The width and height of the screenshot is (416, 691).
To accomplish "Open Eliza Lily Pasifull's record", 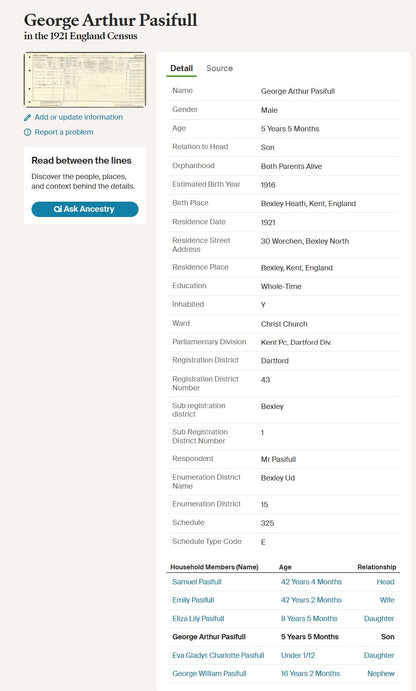I will pos(198,618).
